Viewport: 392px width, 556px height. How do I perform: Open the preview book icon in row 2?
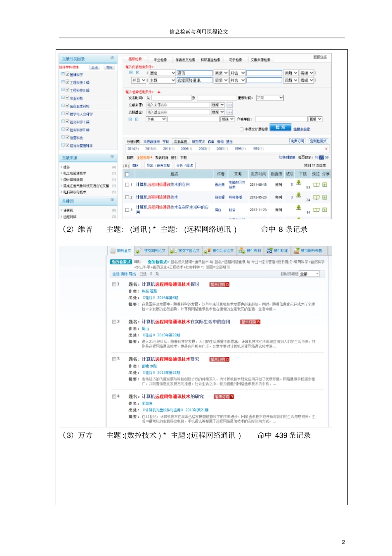pyautogui.click(x=316, y=197)
